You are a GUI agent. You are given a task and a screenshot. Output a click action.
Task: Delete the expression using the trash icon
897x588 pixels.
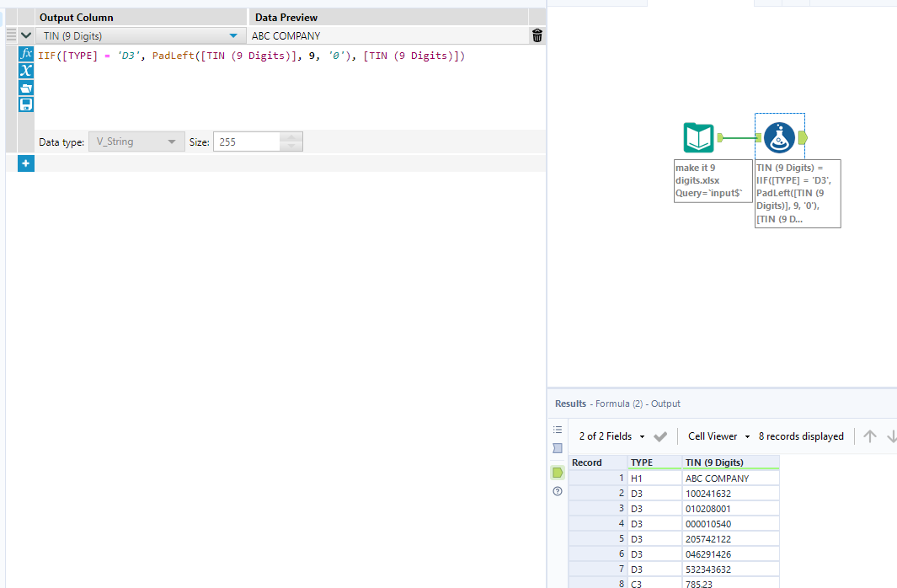click(537, 35)
